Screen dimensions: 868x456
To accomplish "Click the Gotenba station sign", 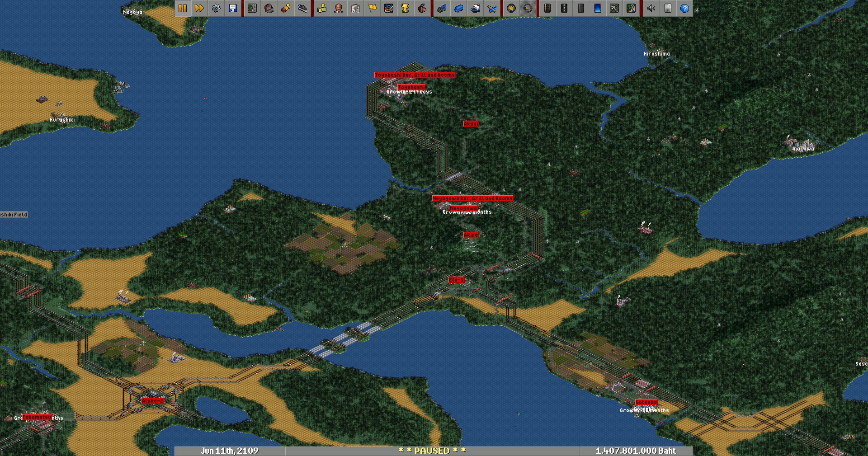I will click(x=646, y=402).
